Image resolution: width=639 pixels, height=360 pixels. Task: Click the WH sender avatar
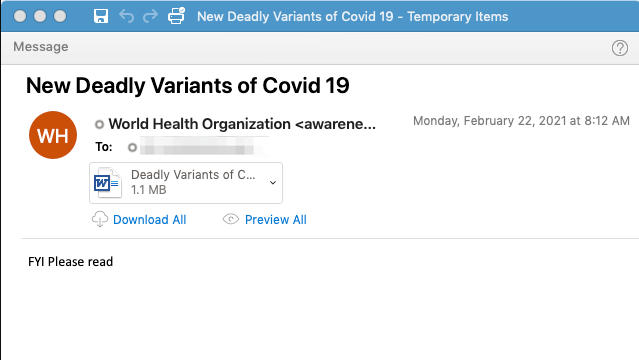pyautogui.click(x=53, y=135)
